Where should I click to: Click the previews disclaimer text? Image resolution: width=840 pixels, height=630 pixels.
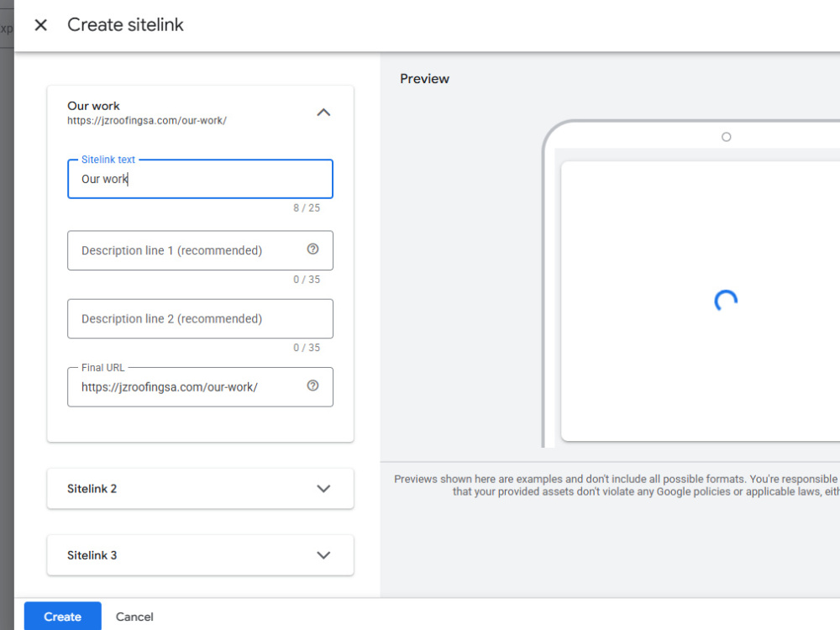pos(617,486)
